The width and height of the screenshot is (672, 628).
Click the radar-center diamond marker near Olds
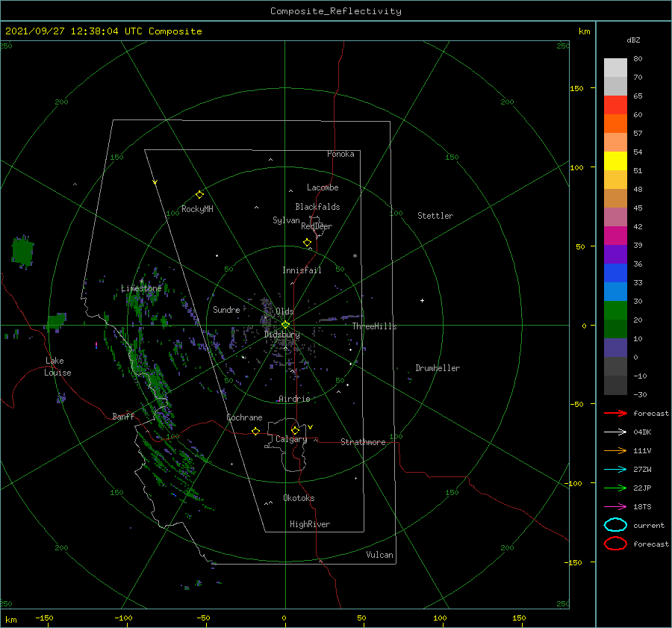tap(285, 325)
